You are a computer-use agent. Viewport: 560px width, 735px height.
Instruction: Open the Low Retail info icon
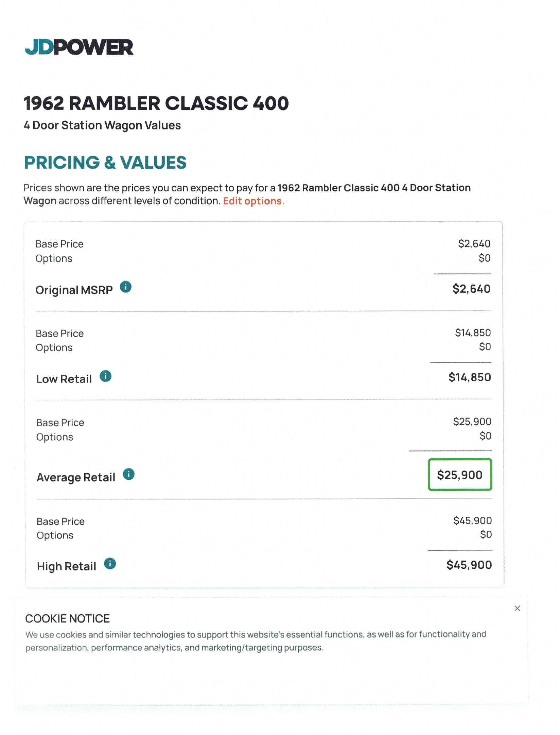(x=105, y=376)
